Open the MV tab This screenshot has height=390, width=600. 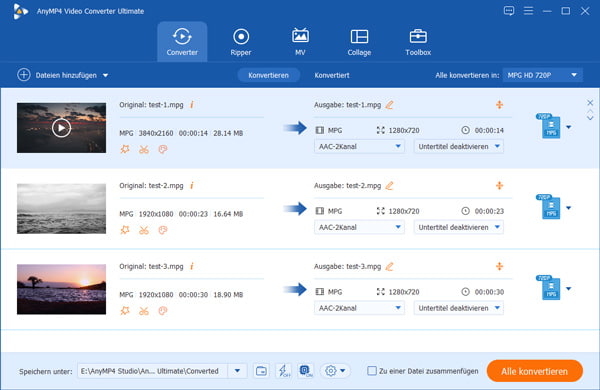pyautogui.click(x=300, y=42)
